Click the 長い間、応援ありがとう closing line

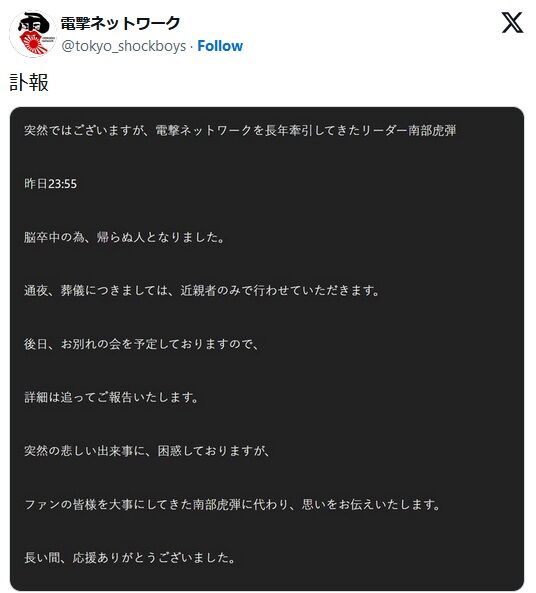(x=130, y=558)
